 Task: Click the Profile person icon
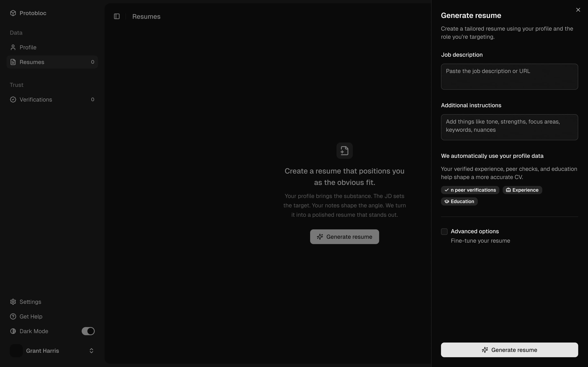(x=13, y=47)
